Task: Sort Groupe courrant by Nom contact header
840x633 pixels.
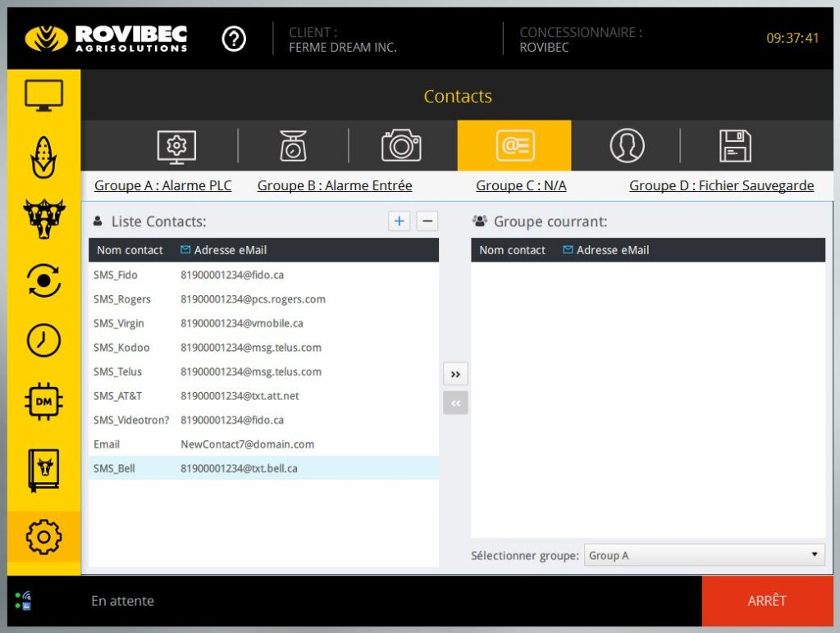Action: (x=512, y=250)
